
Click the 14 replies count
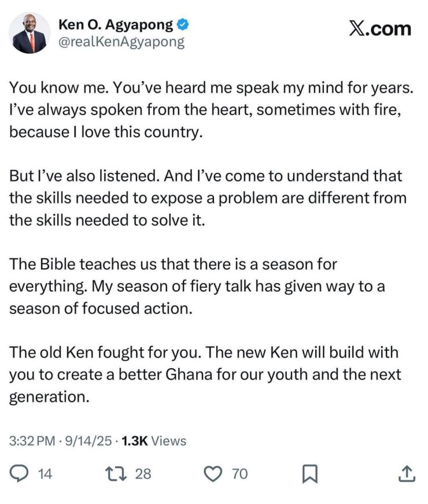pyautogui.click(x=45, y=474)
